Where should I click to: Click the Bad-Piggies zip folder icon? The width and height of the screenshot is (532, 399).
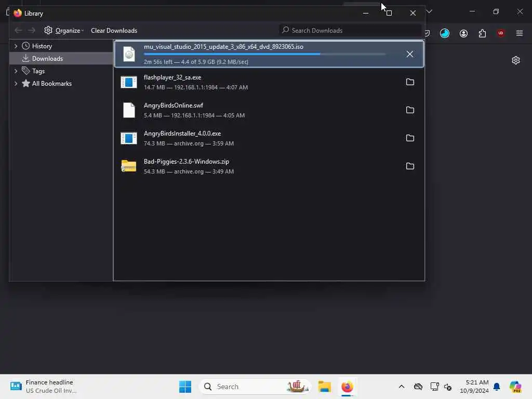(x=129, y=166)
